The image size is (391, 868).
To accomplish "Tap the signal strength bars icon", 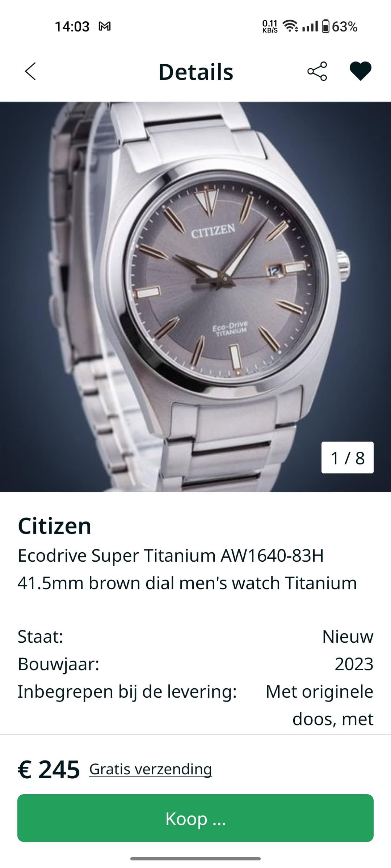I will click(x=310, y=26).
